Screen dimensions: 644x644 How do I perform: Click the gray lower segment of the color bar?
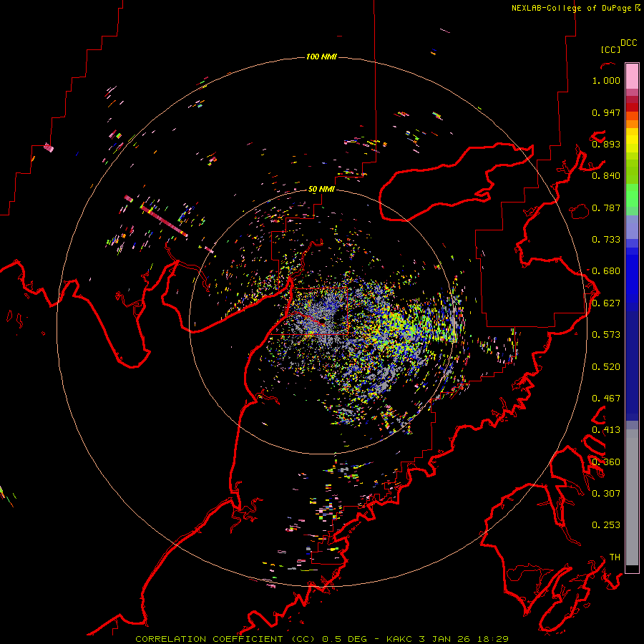[x=632, y=497]
